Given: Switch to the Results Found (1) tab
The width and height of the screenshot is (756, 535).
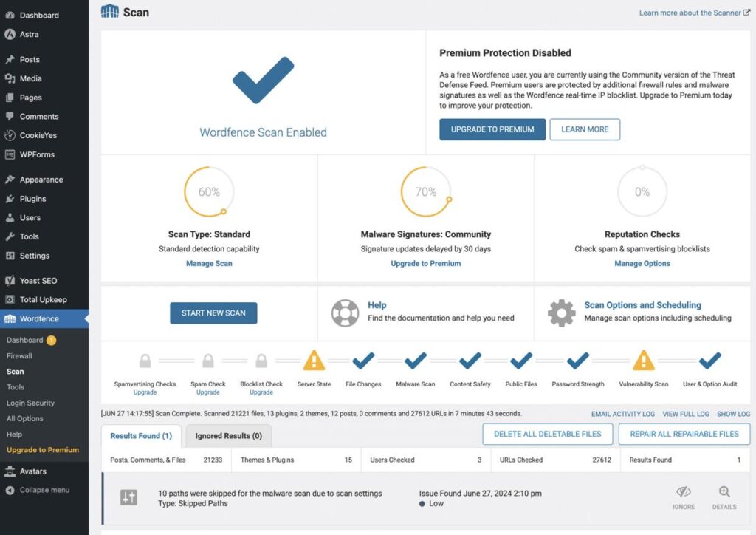Looking at the screenshot, I should [141, 436].
